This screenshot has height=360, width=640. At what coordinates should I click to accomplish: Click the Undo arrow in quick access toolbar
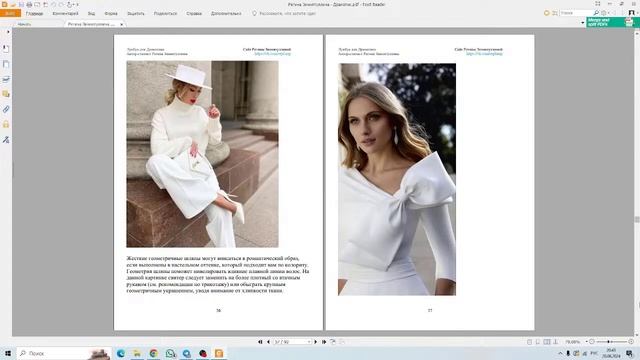(53, 4)
